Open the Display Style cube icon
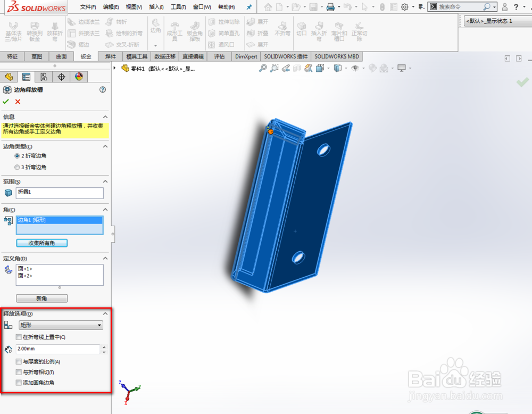This screenshot has height=414, width=532. click(338, 68)
